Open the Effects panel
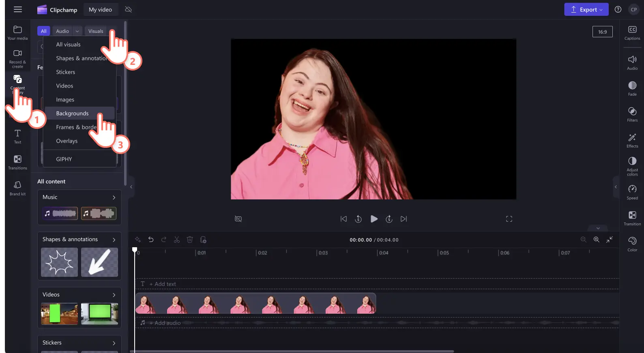The width and height of the screenshot is (644, 353). pos(632,141)
